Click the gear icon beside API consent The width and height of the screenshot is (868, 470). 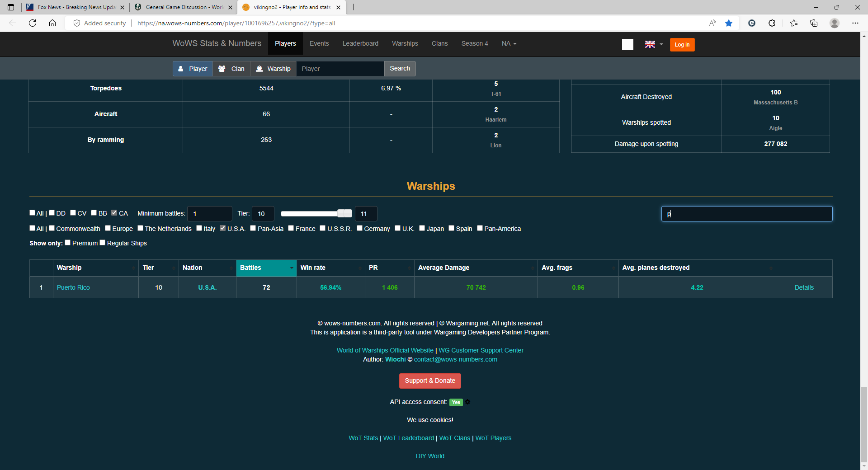(x=468, y=402)
